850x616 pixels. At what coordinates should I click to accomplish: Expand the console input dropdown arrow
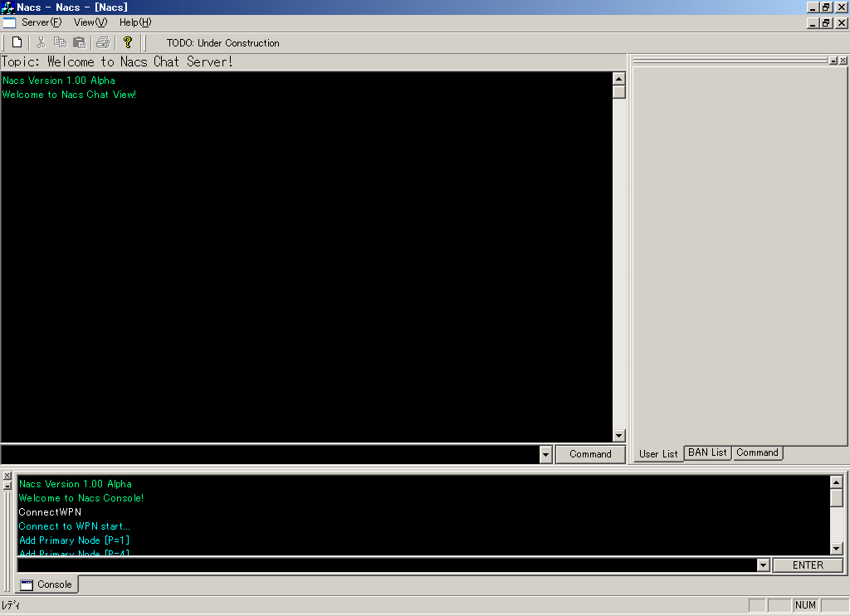coord(763,565)
